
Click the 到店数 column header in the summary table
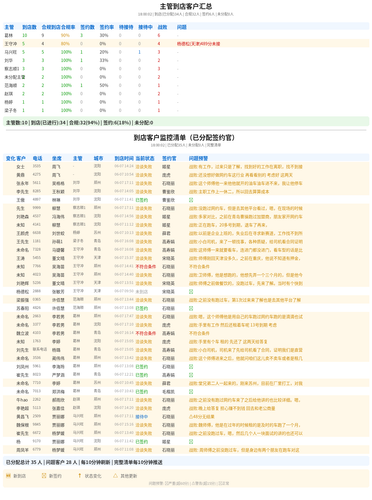click(29, 27)
